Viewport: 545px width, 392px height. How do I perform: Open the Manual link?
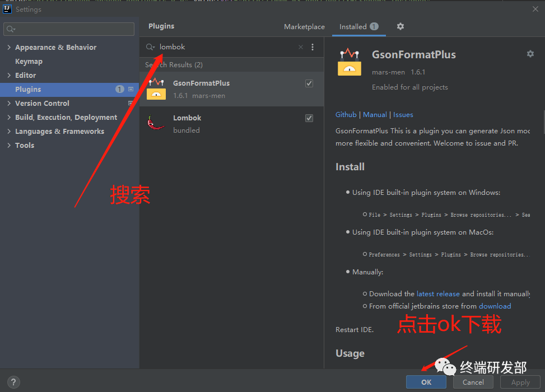[x=375, y=115]
